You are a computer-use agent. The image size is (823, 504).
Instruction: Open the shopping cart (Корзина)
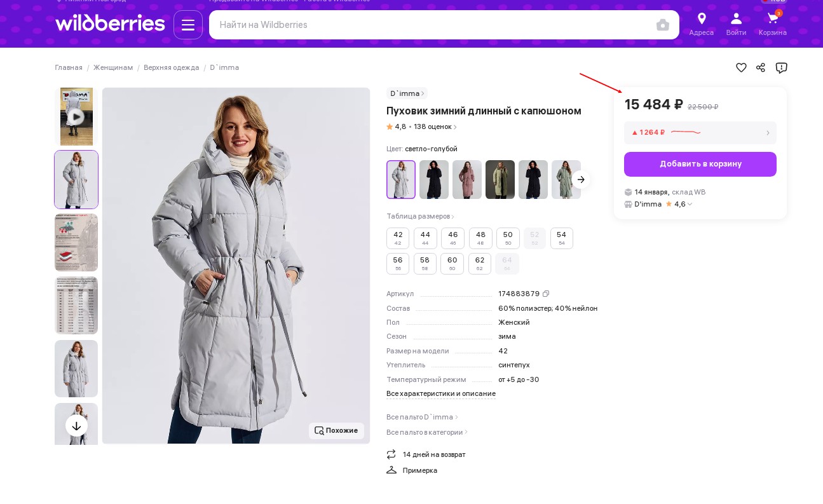coord(773,24)
